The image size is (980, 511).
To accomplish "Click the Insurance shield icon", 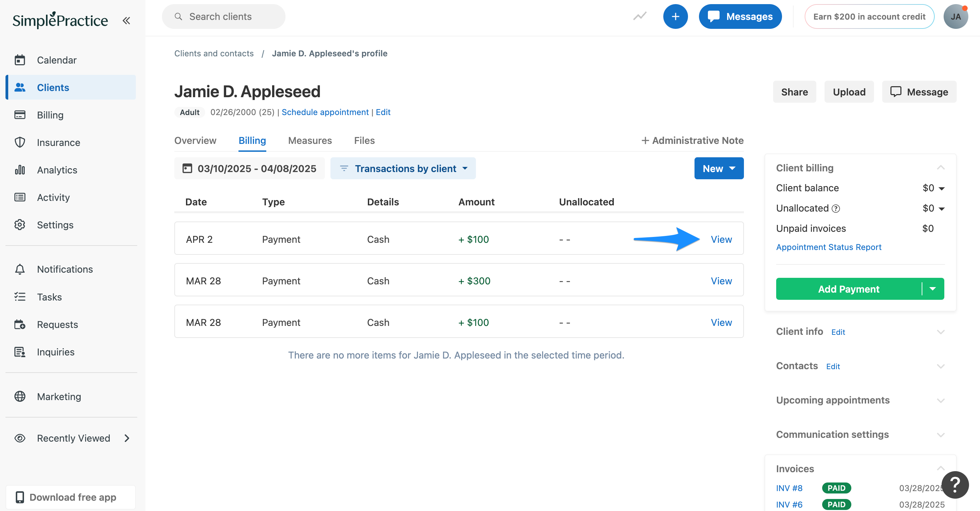I will pos(20,143).
